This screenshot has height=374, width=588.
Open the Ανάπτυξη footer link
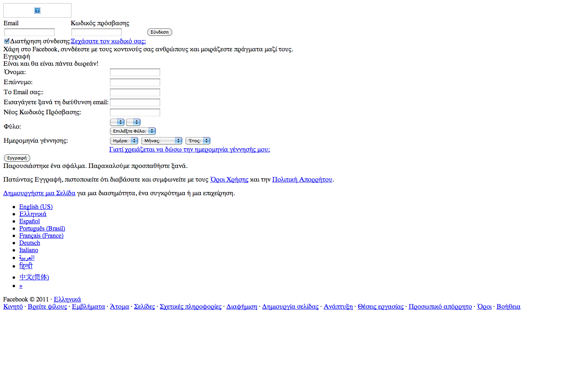click(338, 307)
